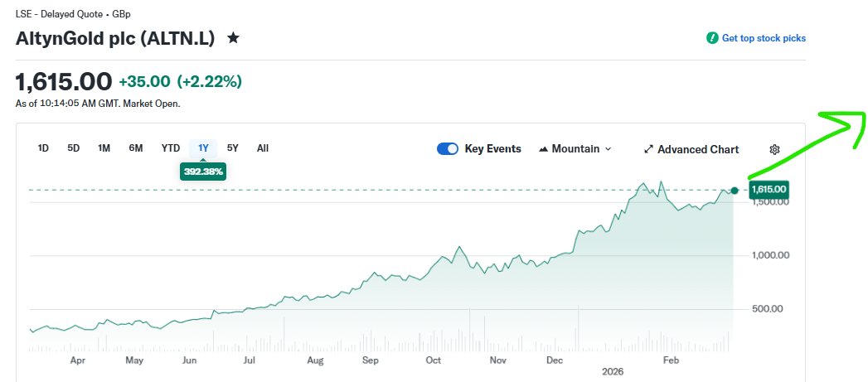Click the LSE - Delayed Quote text

(x=59, y=14)
